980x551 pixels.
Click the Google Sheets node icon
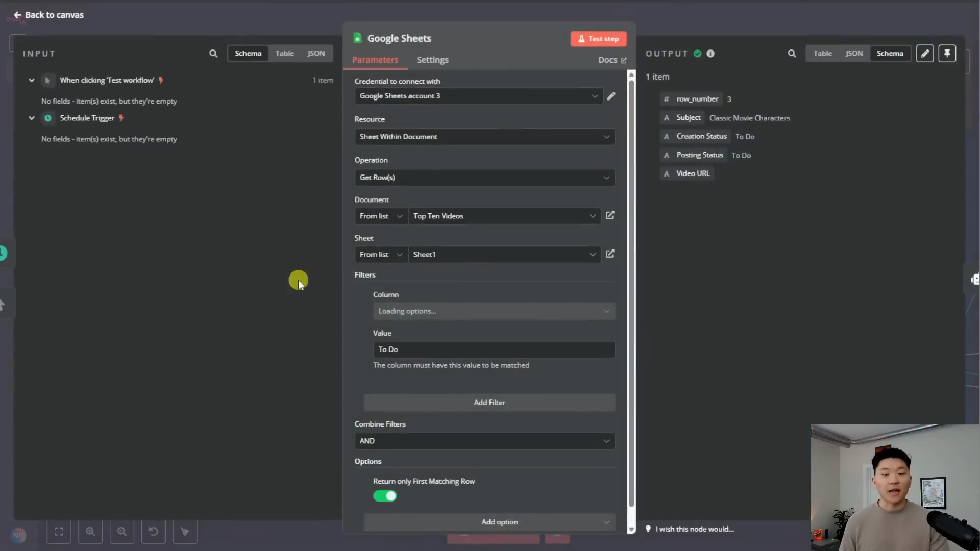tap(357, 38)
